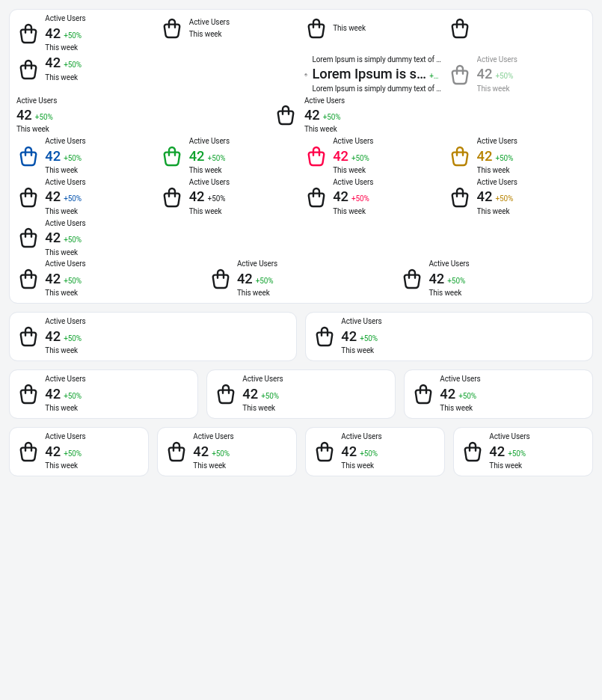Click the tiny icon before the Lorem Ipsum title
This screenshot has height=700, width=602.
point(306,75)
